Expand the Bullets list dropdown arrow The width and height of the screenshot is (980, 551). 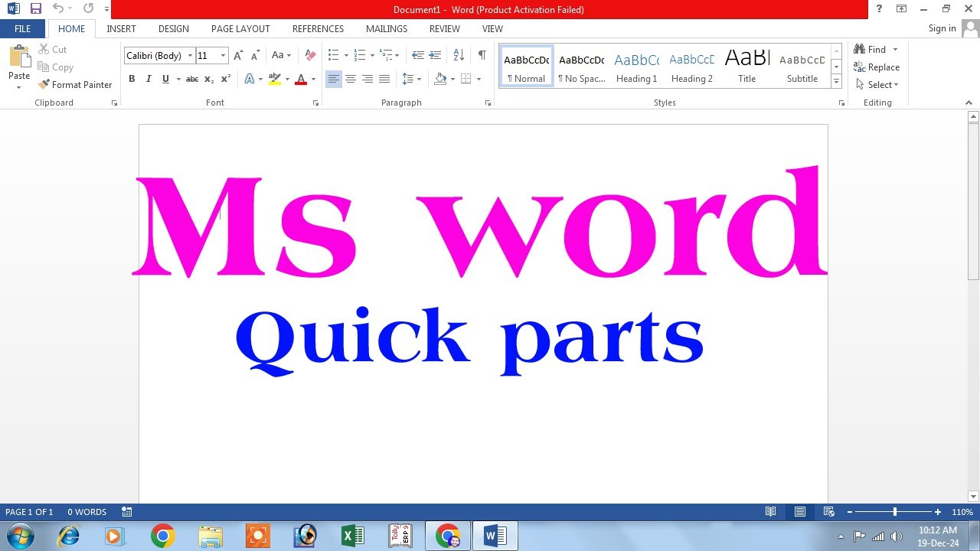tap(346, 55)
